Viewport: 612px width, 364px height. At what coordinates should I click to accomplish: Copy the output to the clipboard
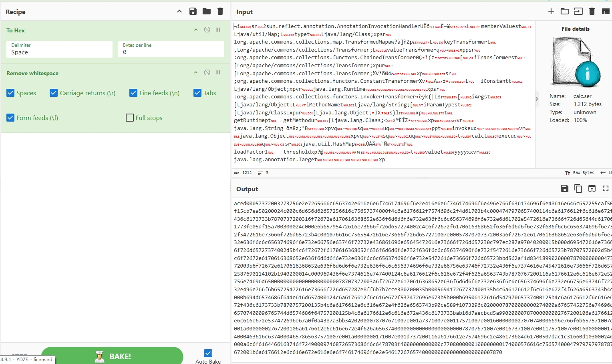point(578,188)
